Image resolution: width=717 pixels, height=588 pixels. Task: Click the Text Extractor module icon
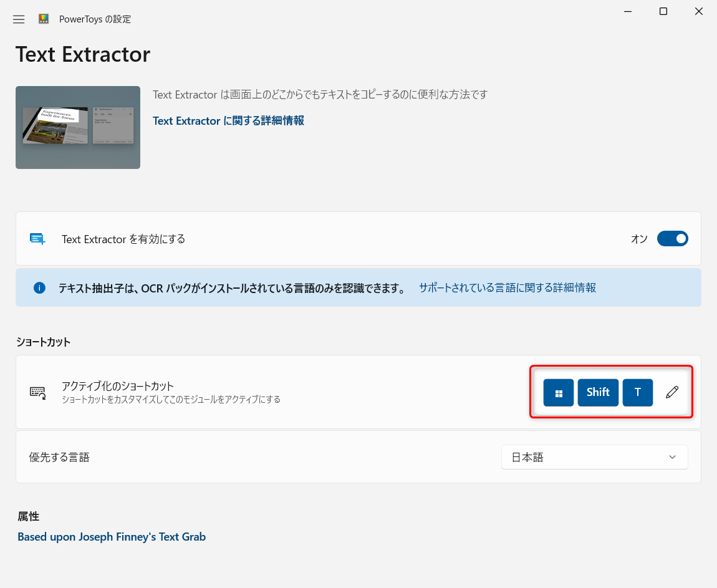pyautogui.click(x=37, y=239)
